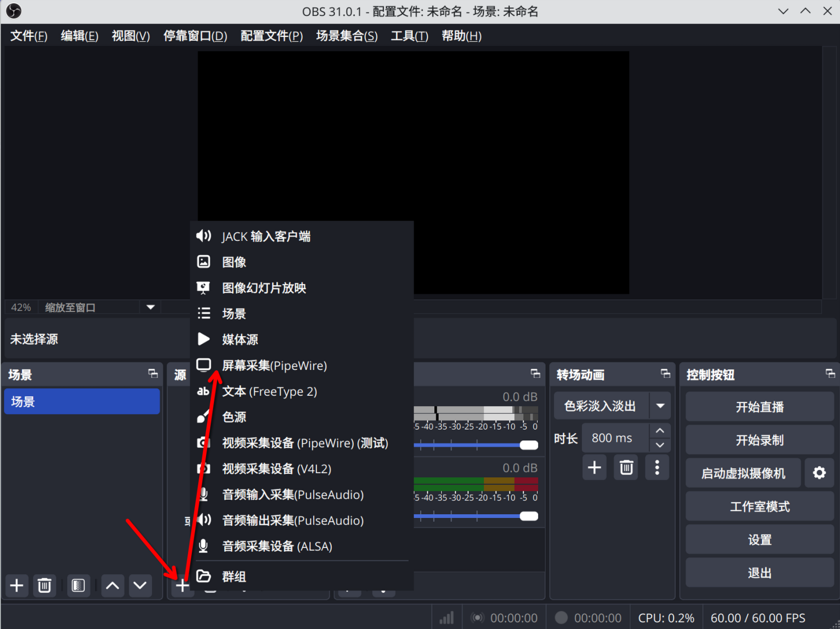Choose 场景 source in the add menu

[x=301, y=314]
